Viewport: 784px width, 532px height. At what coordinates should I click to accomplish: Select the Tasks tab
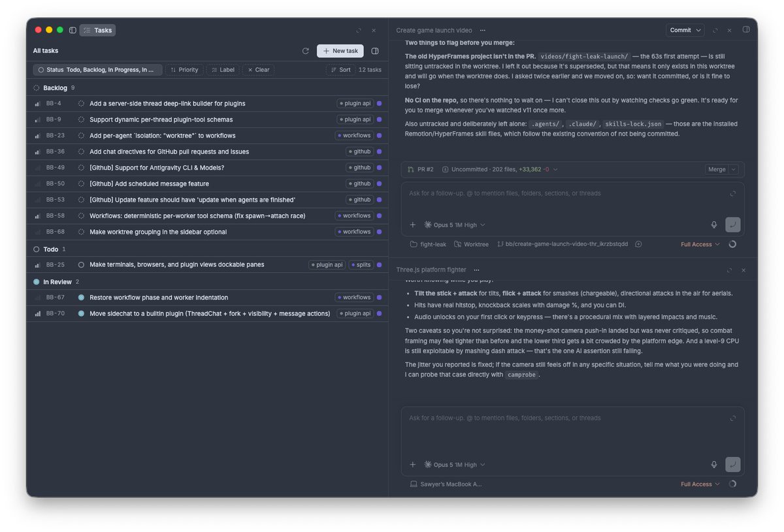pyautogui.click(x=97, y=30)
